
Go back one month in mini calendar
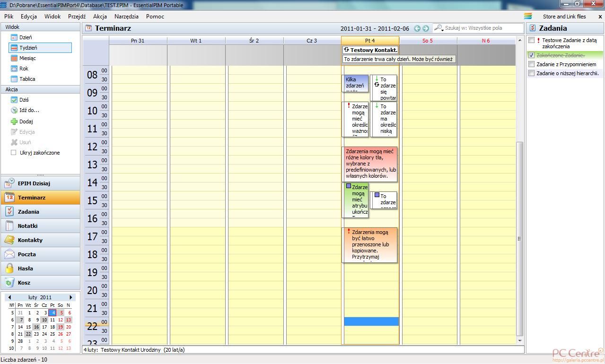pos(9,297)
